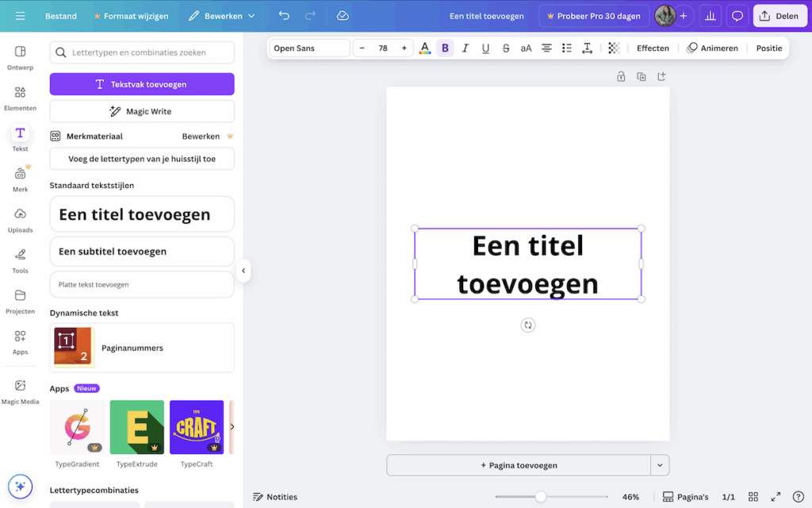Click the text spacing icon

[587, 48]
